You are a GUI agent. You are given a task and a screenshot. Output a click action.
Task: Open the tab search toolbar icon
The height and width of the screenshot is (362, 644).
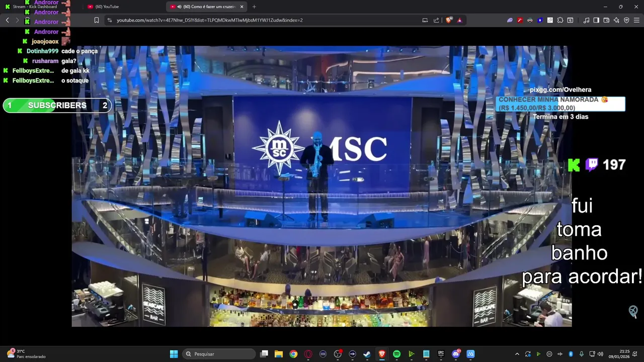tap(570, 20)
